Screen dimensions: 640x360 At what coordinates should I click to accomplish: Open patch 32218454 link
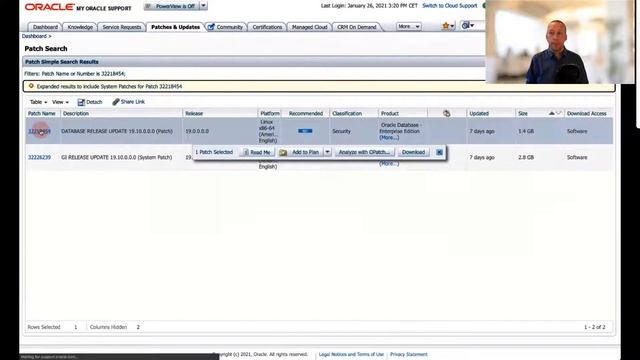tap(39, 131)
